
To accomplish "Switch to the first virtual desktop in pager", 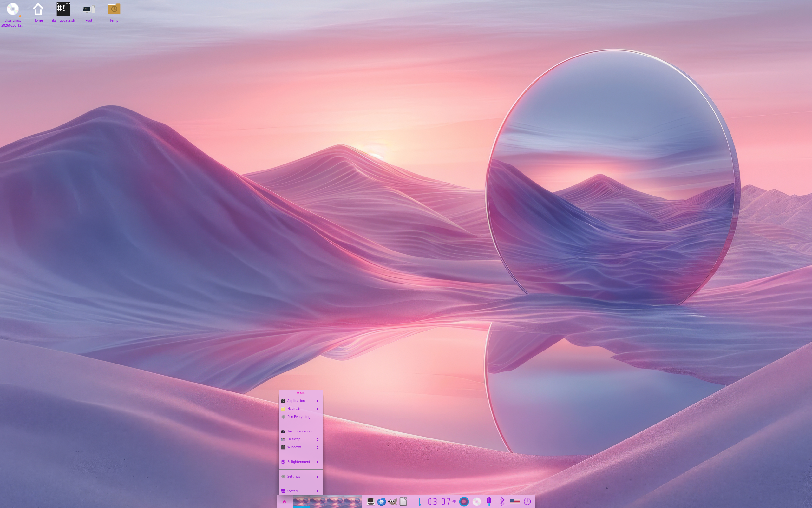I will click(301, 502).
